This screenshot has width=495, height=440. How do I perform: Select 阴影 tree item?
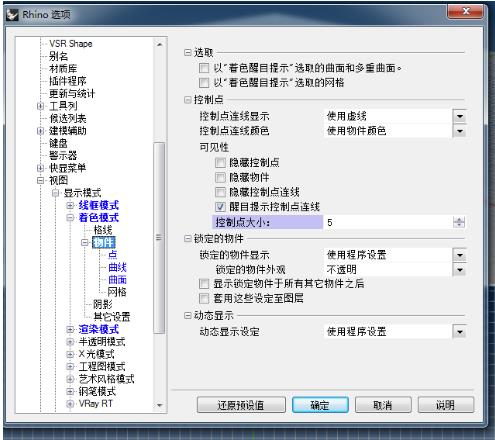pos(103,304)
